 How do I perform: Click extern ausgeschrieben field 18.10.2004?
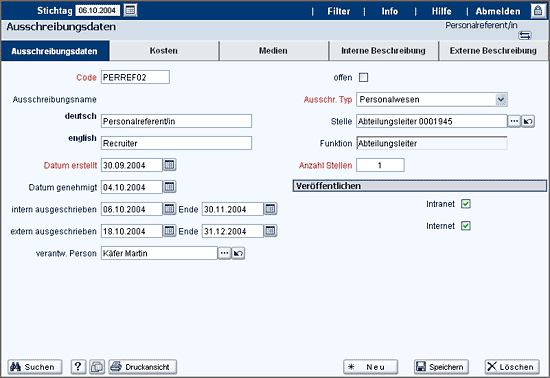(x=132, y=231)
